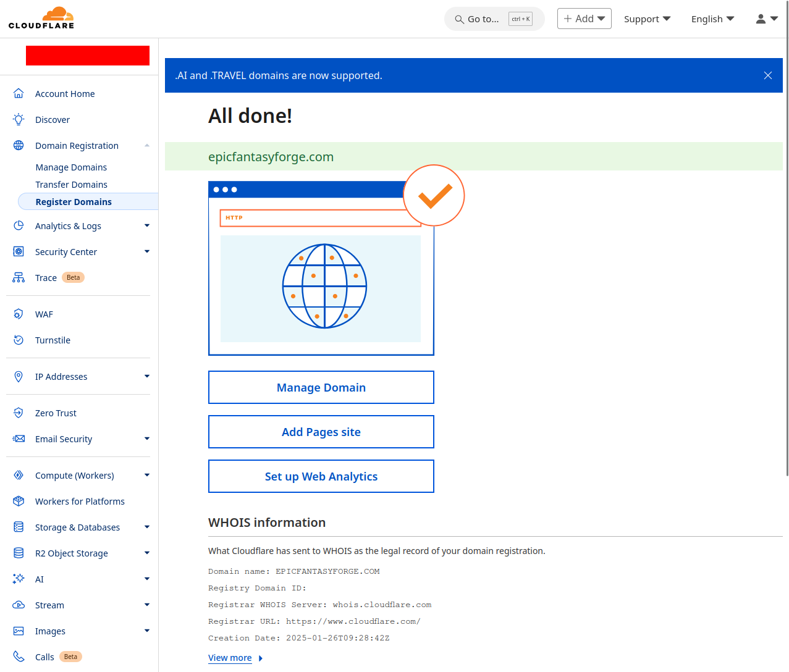The image size is (789, 672).
Task: Open the Support dropdown
Action: click(647, 19)
